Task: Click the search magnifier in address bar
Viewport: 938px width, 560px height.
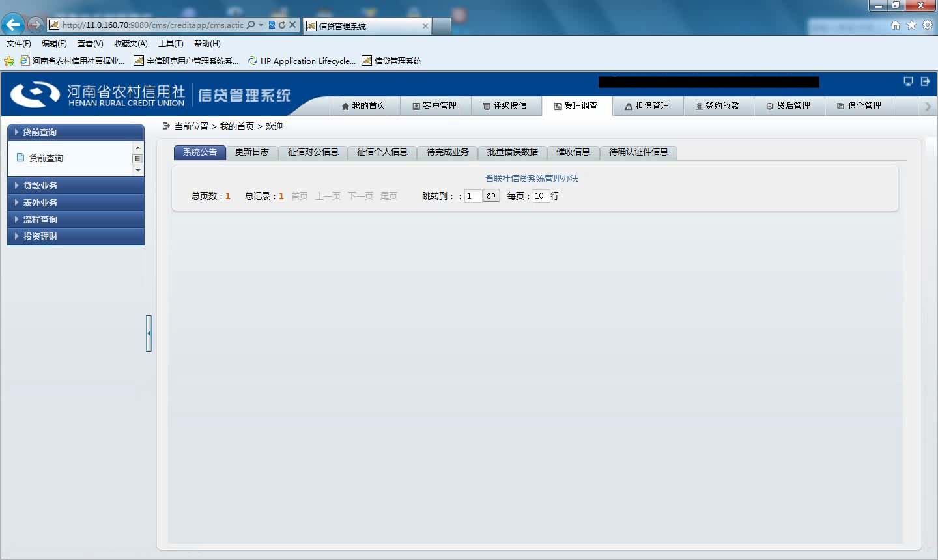Action: pos(251,25)
